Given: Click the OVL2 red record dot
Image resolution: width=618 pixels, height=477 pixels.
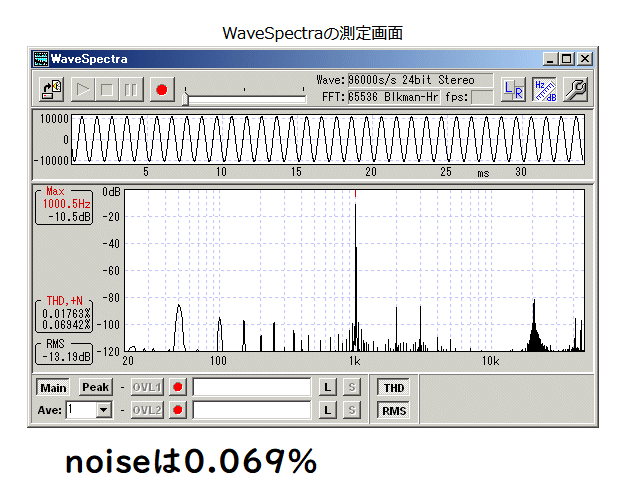Looking at the screenshot, I should coord(178,410).
